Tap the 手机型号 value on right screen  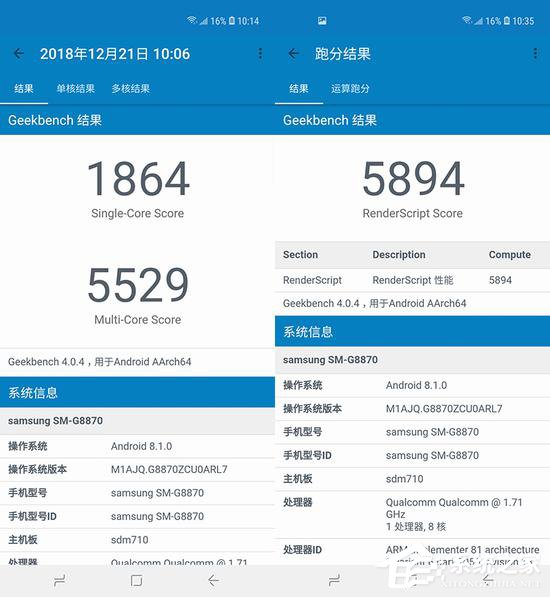(x=432, y=432)
